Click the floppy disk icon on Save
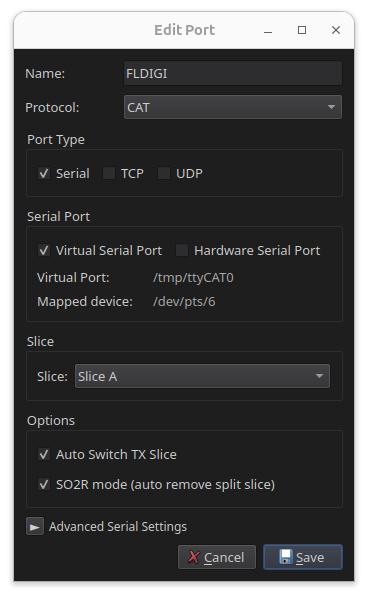368x598 pixels. [286, 557]
